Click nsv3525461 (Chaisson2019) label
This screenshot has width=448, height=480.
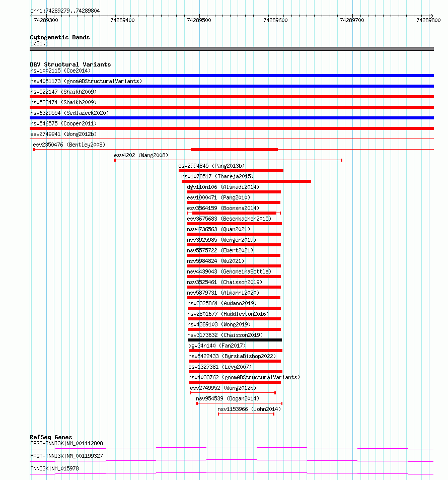225,282
